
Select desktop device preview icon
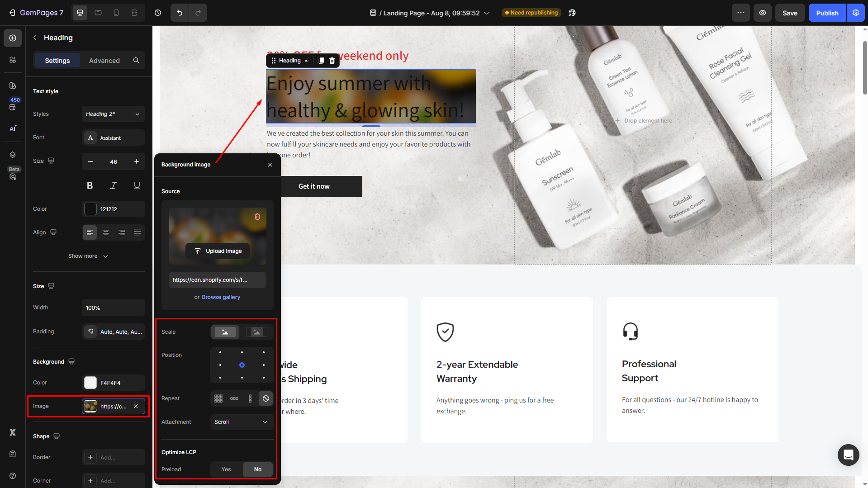pyautogui.click(x=80, y=13)
